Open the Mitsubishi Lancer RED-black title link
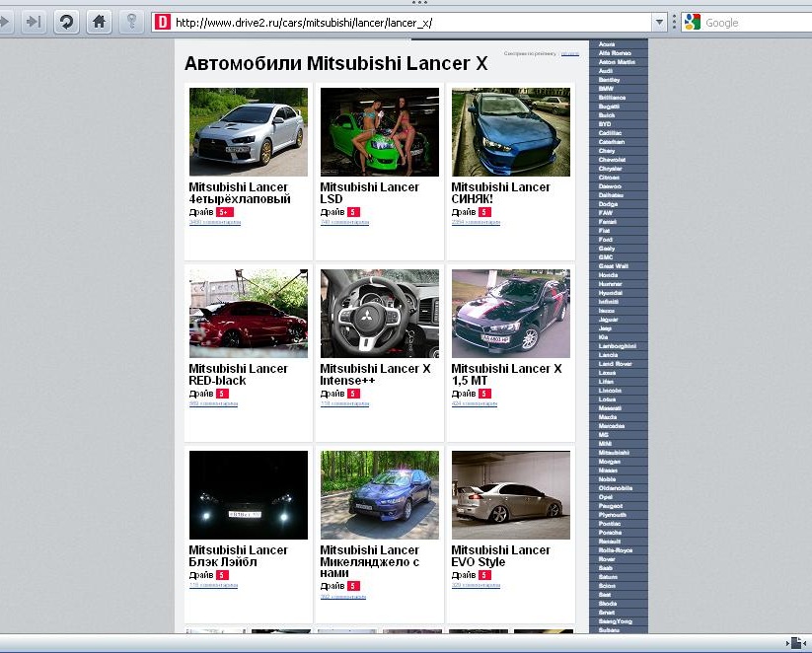The image size is (812, 653). [x=238, y=375]
